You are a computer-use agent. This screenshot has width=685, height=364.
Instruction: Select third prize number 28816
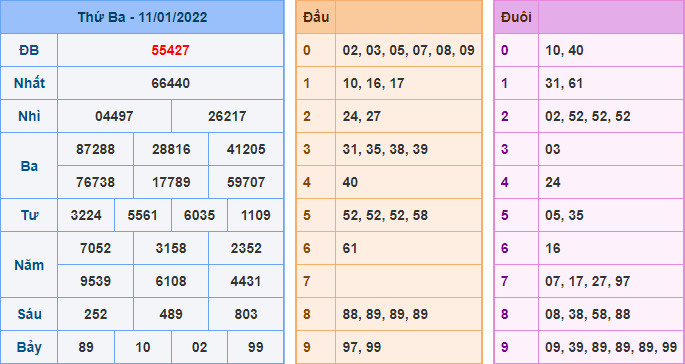click(x=171, y=149)
